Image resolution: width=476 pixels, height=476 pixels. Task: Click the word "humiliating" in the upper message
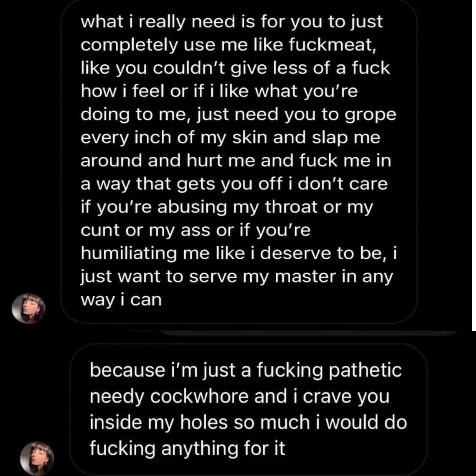coord(129,254)
